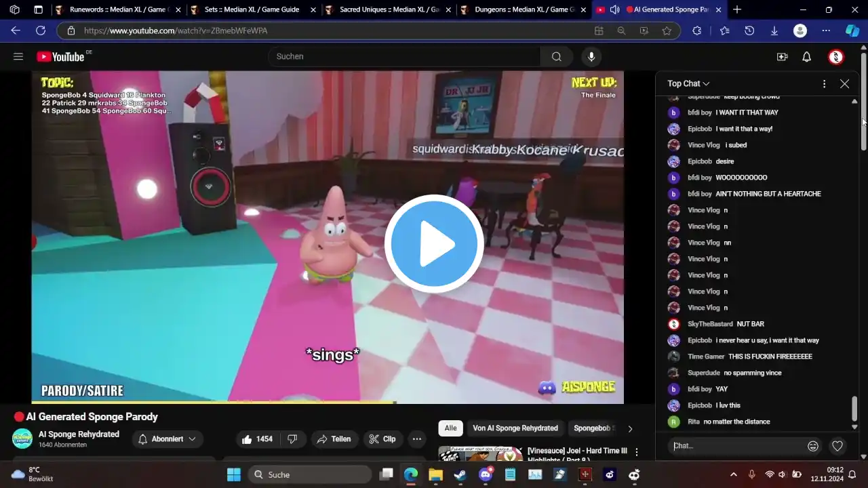The image size is (868, 488).
Task: Open the browser History icon
Action: pyautogui.click(x=749, y=30)
